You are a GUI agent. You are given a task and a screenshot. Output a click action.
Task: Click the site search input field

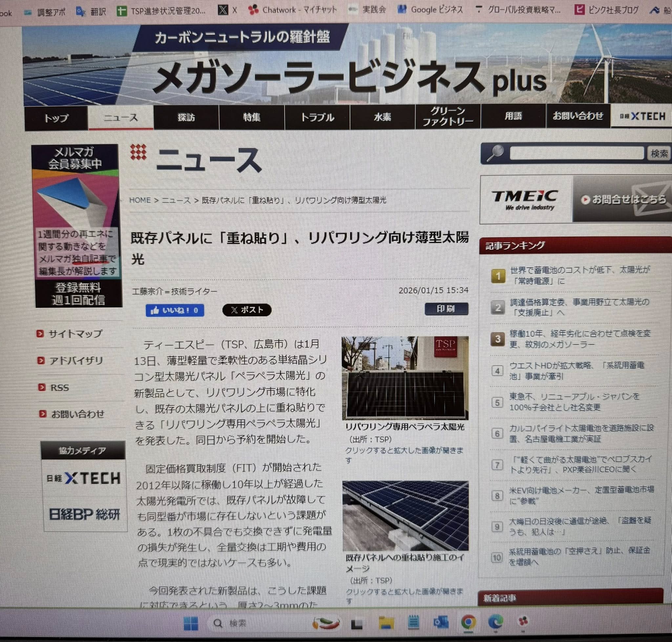click(577, 153)
